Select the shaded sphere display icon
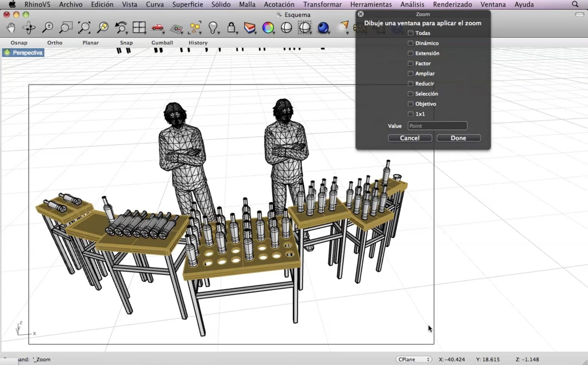The height and width of the screenshot is (365, 588). pos(287,28)
